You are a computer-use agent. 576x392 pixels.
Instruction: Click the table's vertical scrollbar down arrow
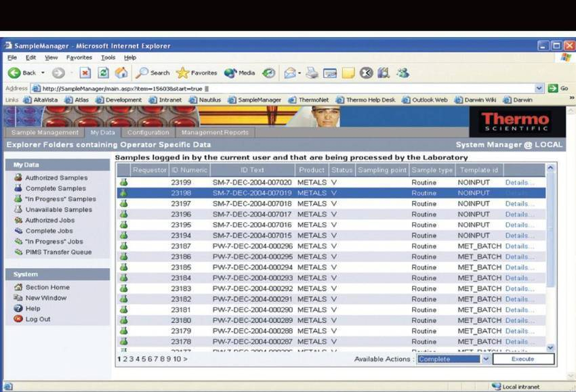coord(550,348)
